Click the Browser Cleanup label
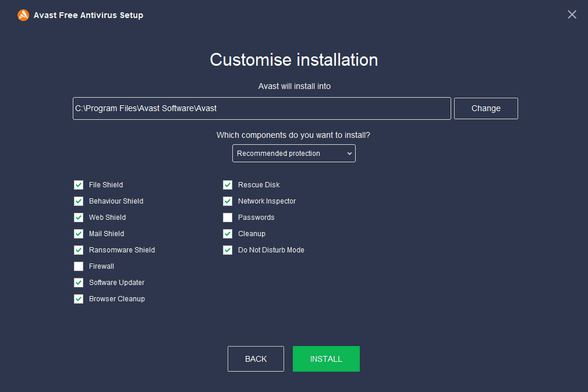This screenshot has width=588, height=392. [x=117, y=299]
